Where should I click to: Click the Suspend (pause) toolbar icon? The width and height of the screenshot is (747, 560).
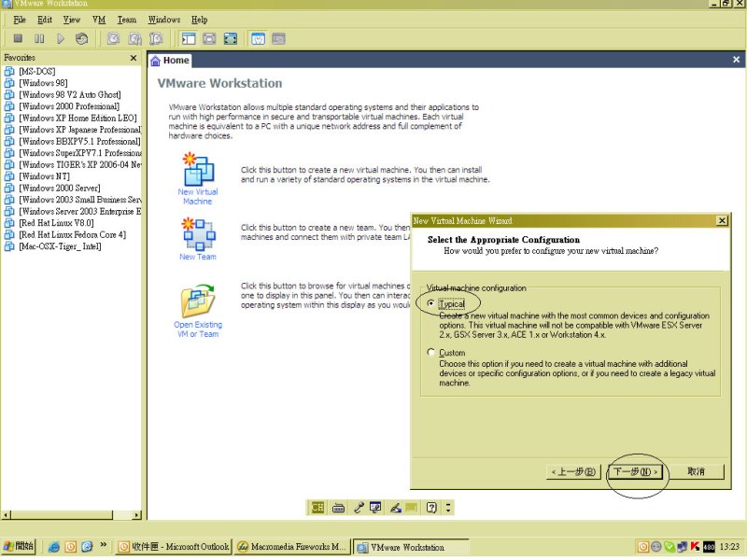pos(39,38)
